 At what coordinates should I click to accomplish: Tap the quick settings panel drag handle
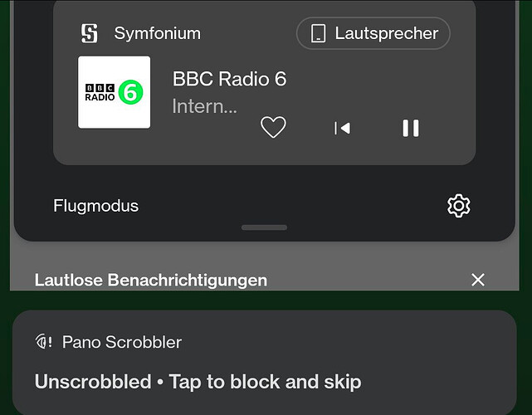264,227
